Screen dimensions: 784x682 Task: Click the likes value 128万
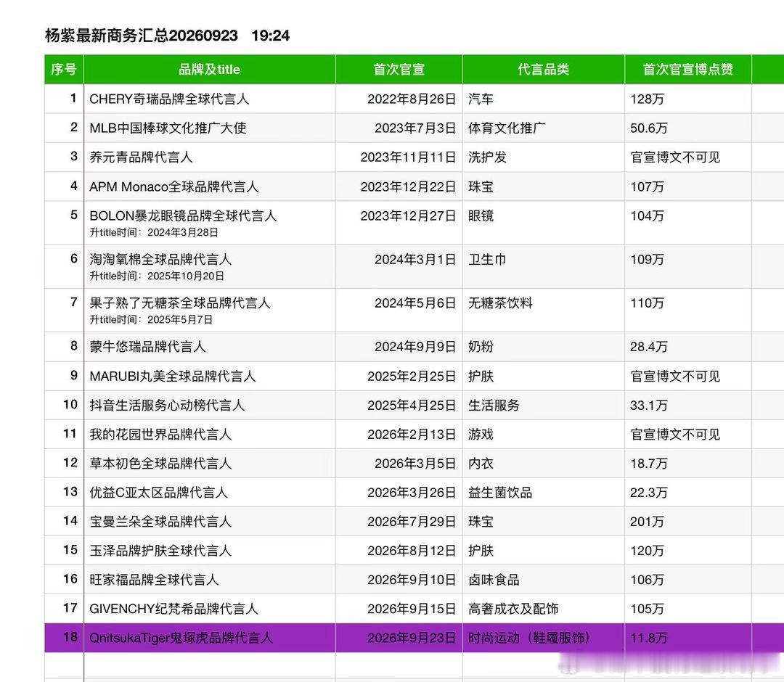(647, 99)
